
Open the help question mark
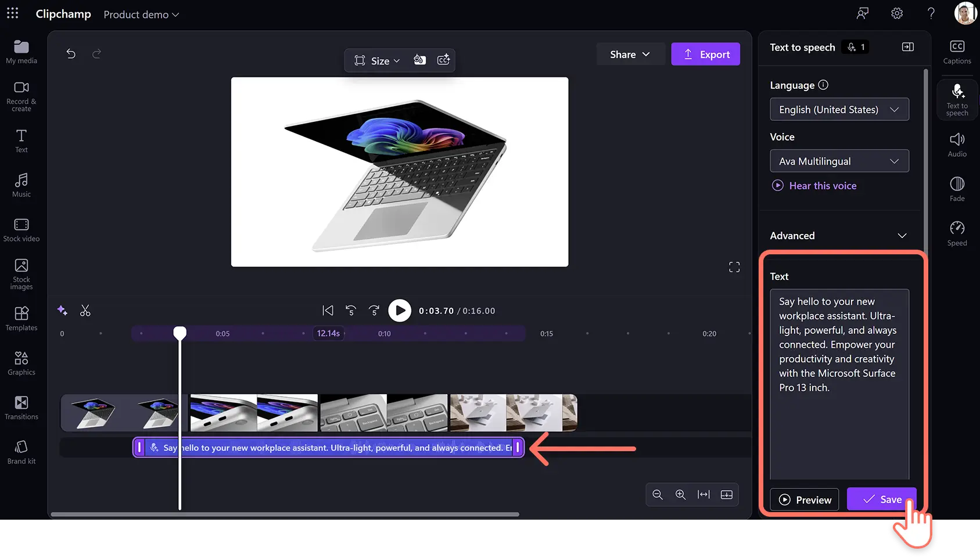931,13
